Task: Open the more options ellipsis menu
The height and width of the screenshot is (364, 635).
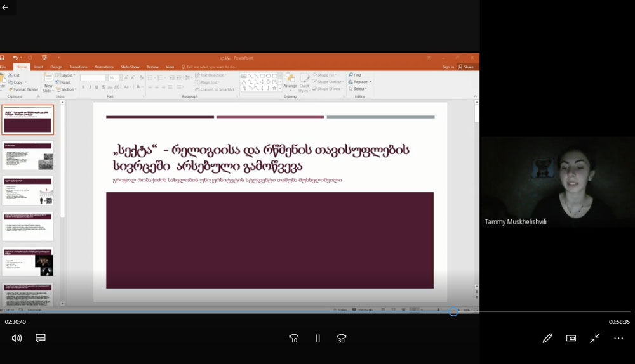Action: tap(618, 338)
